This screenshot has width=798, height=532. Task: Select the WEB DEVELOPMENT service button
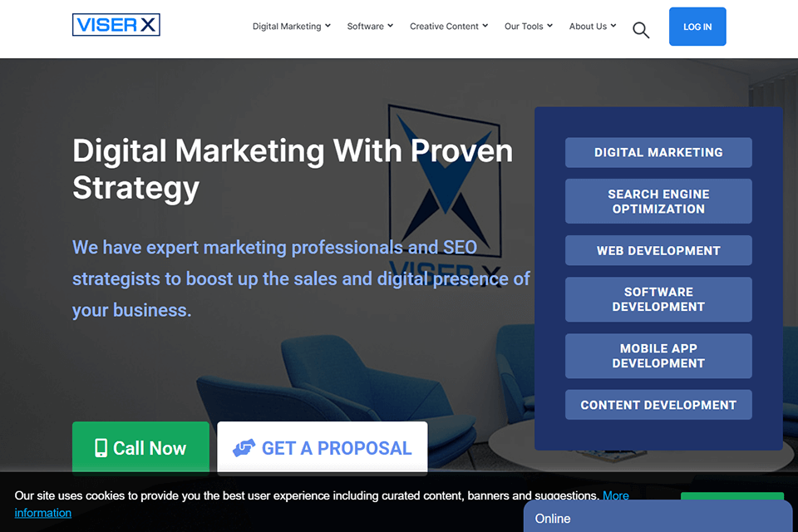pos(658,250)
